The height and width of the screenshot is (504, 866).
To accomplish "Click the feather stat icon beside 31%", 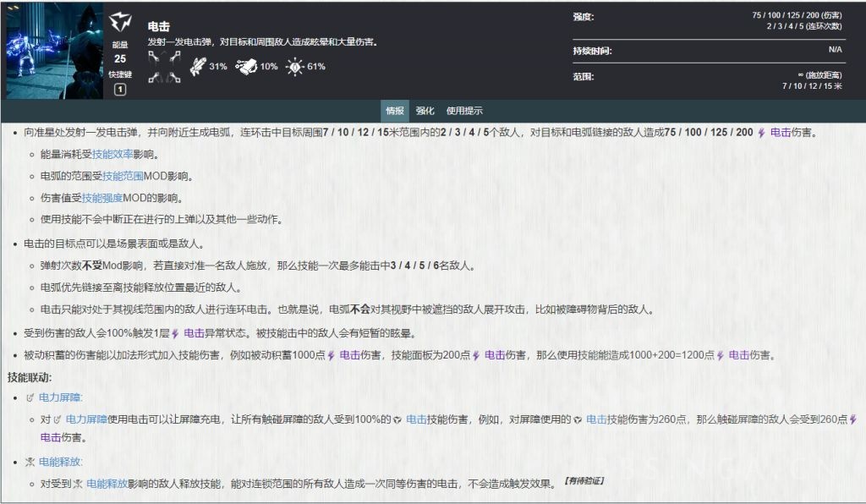I will tap(198, 65).
